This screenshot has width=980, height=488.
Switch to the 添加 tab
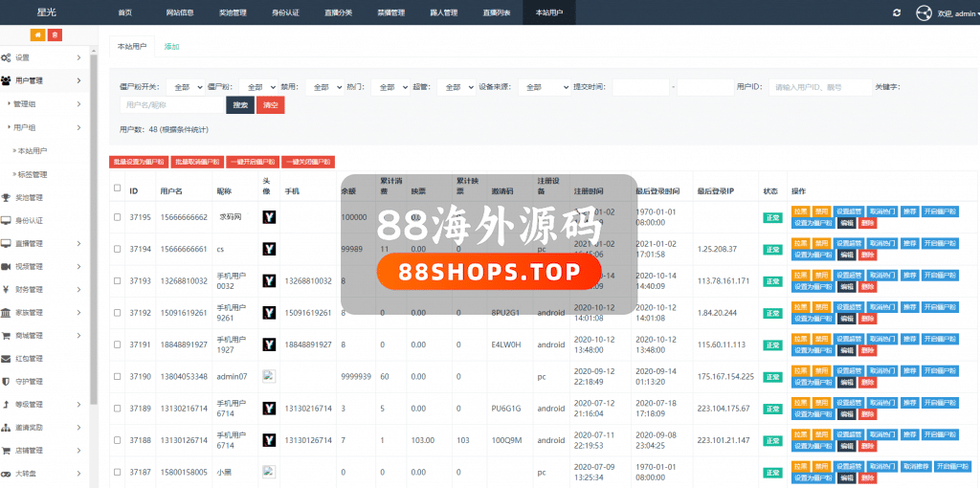point(171,46)
